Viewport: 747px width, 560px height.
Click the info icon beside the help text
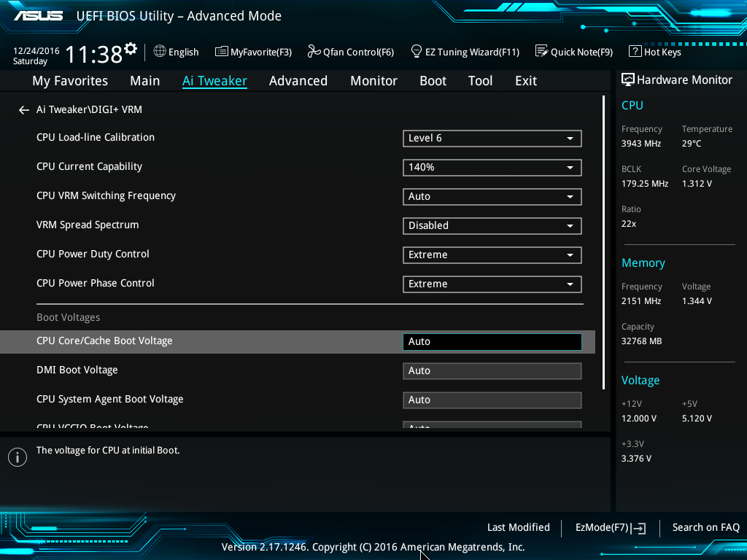tap(18, 457)
